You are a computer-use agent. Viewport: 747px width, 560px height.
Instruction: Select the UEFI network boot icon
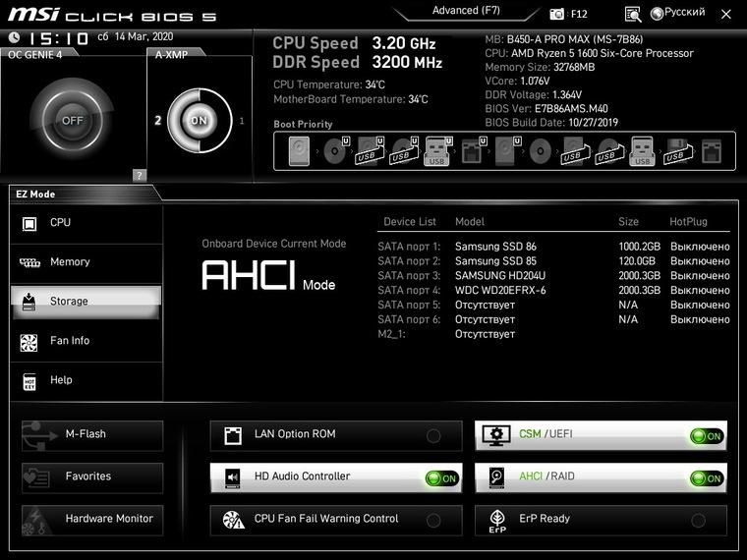point(474,151)
